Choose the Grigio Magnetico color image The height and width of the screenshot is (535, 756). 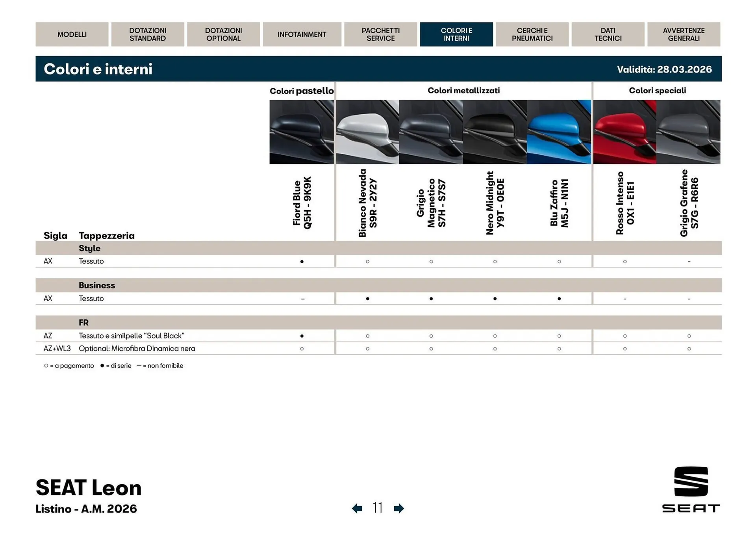pyautogui.click(x=431, y=132)
